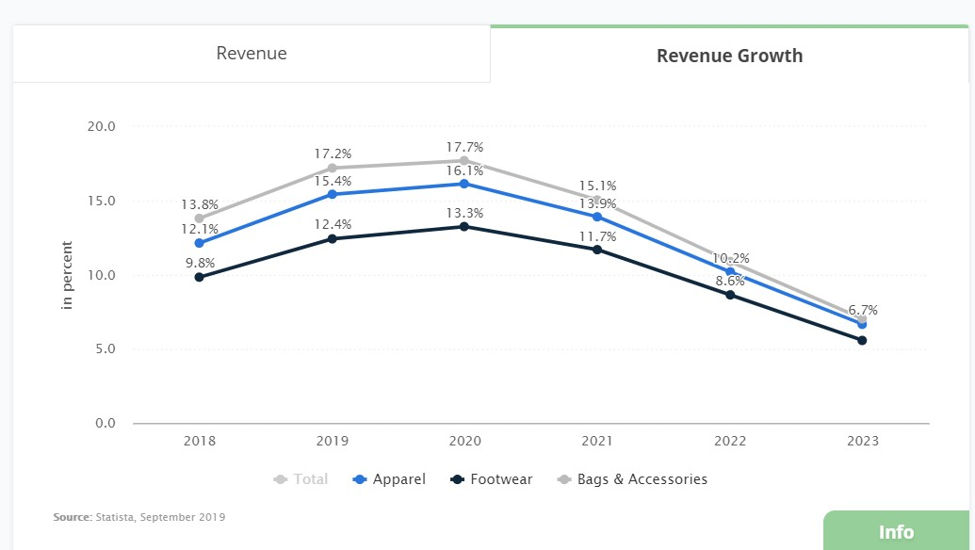Toggle the Apparel series in legend

[389, 479]
